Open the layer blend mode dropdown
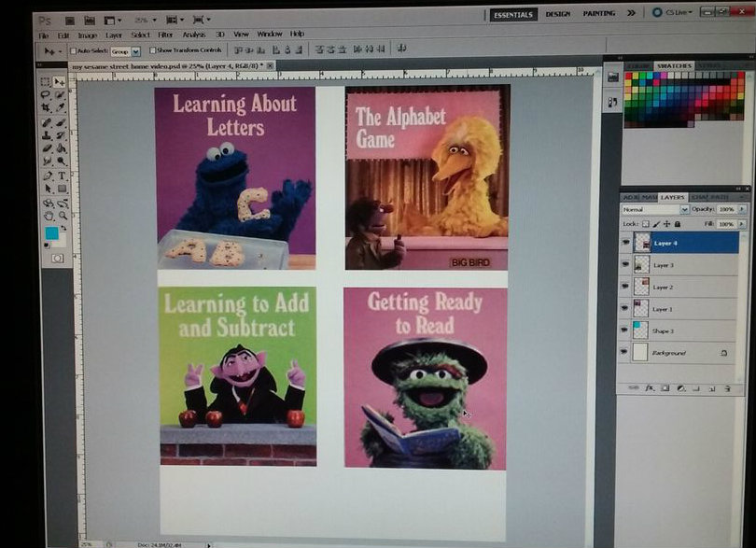The height and width of the screenshot is (548, 756). [x=684, y=209]
